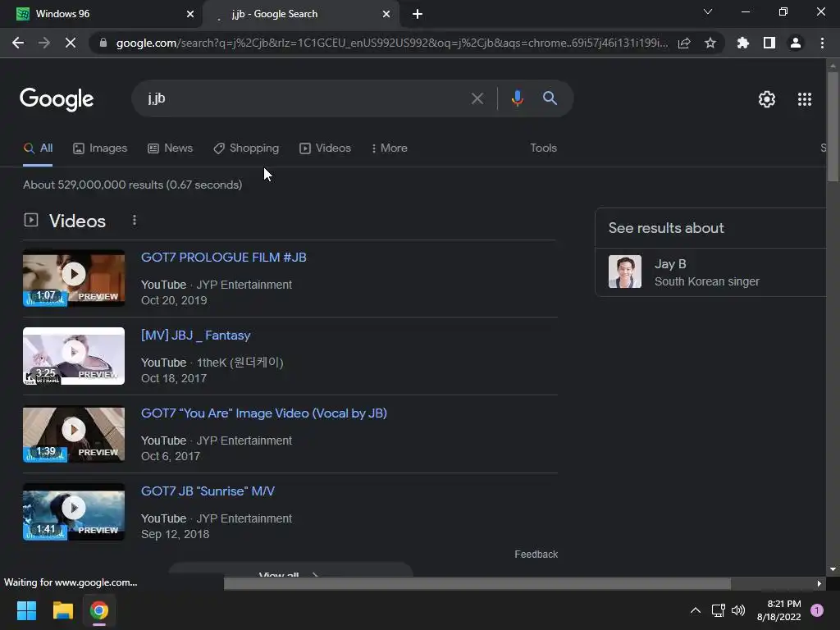Click the horizontal scrollbar thumb
This screenshot has height=630, width=840.
(x=477, y=583)
